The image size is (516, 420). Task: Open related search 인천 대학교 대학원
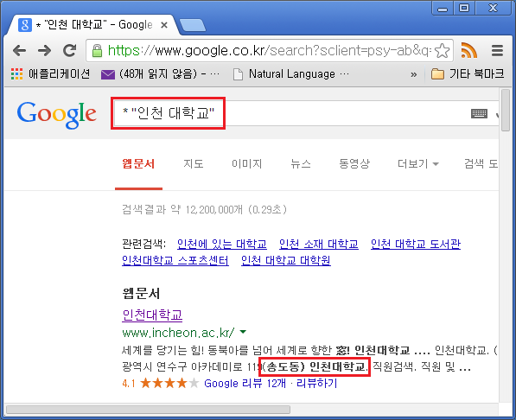pyautogui.click(x=286, y=260)
